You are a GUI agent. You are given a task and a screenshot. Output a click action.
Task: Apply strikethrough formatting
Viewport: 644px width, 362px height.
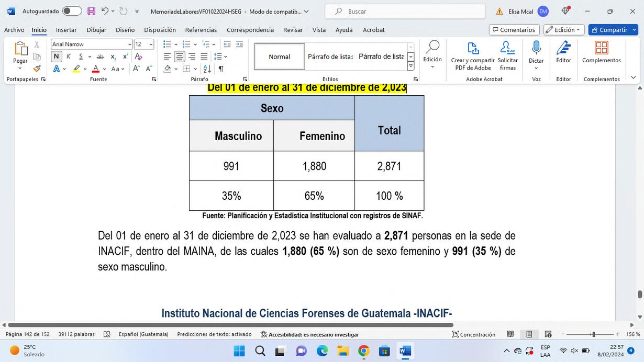point(101,56)
